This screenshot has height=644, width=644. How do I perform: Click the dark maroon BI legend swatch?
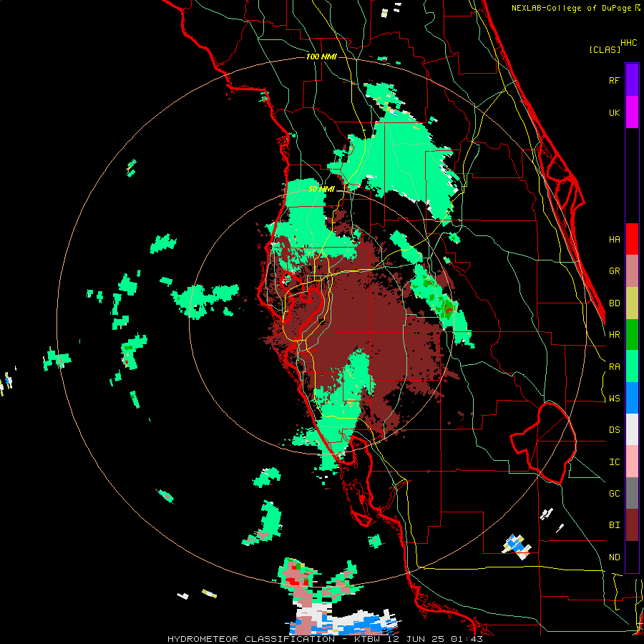(632, 525)
